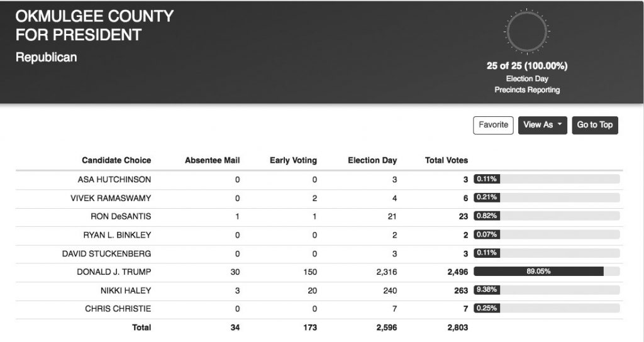Open the View As dropdown

pos(543,125)
